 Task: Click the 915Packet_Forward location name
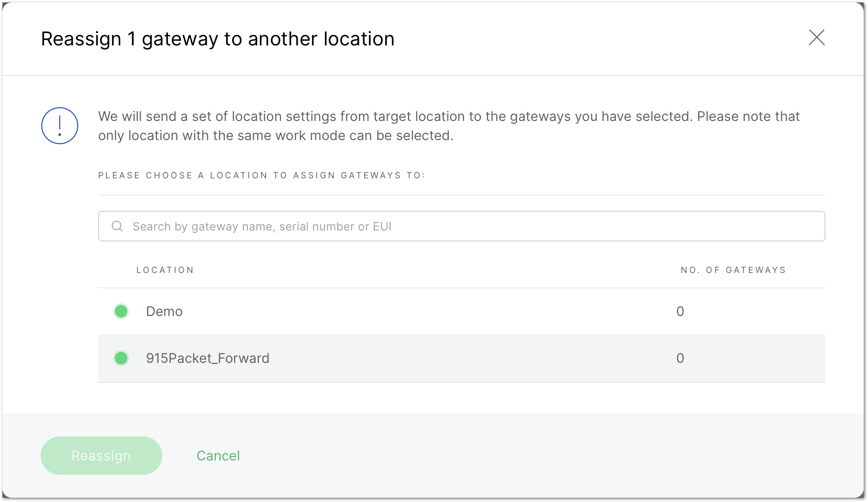208,358
